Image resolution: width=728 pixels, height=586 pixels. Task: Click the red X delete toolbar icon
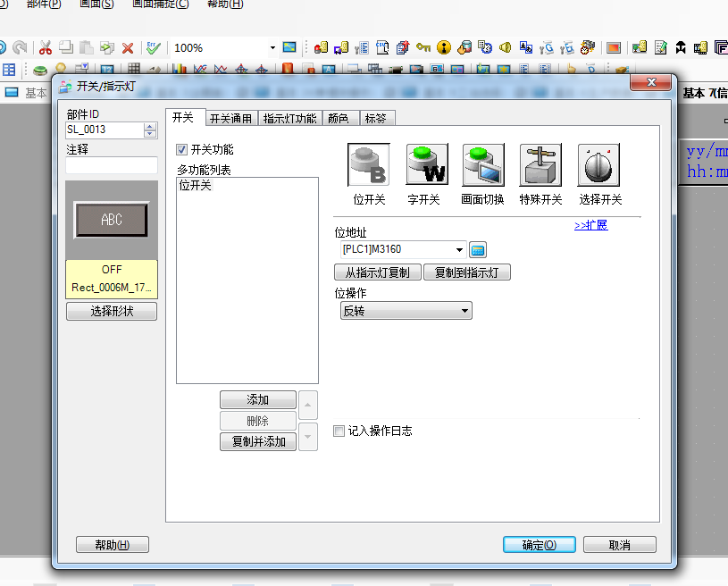point(128,47)
